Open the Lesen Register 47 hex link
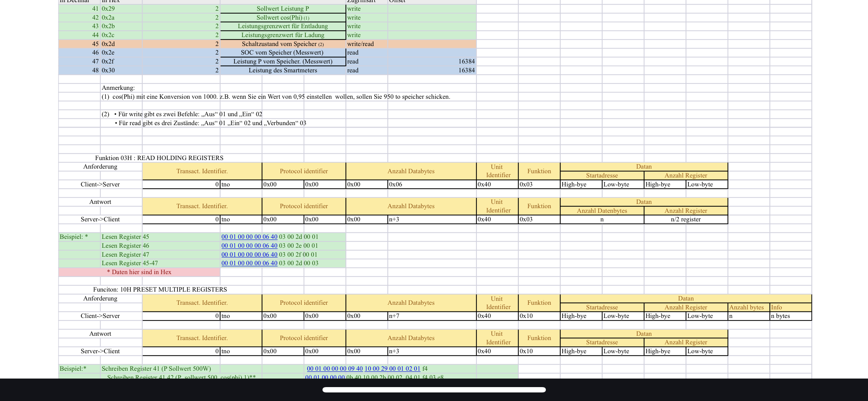Screen dimensions: 868x401 pos(249,255)
